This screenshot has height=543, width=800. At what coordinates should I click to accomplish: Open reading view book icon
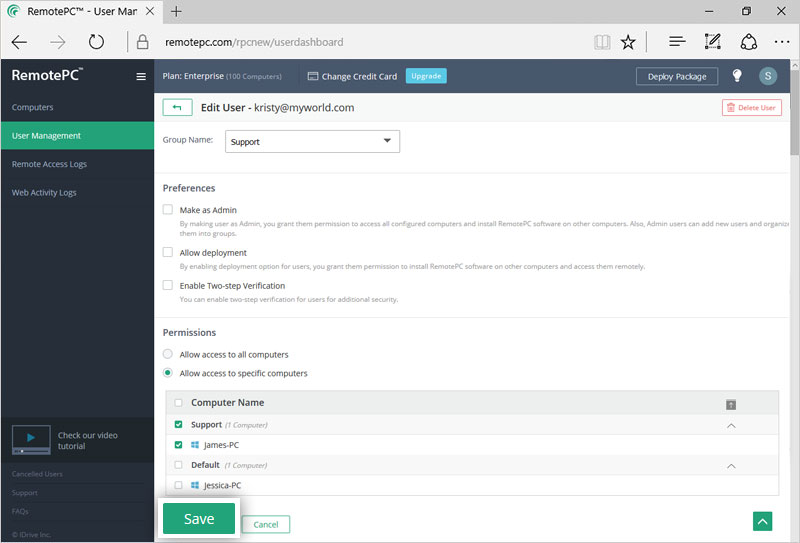click(x=602, y=42)
